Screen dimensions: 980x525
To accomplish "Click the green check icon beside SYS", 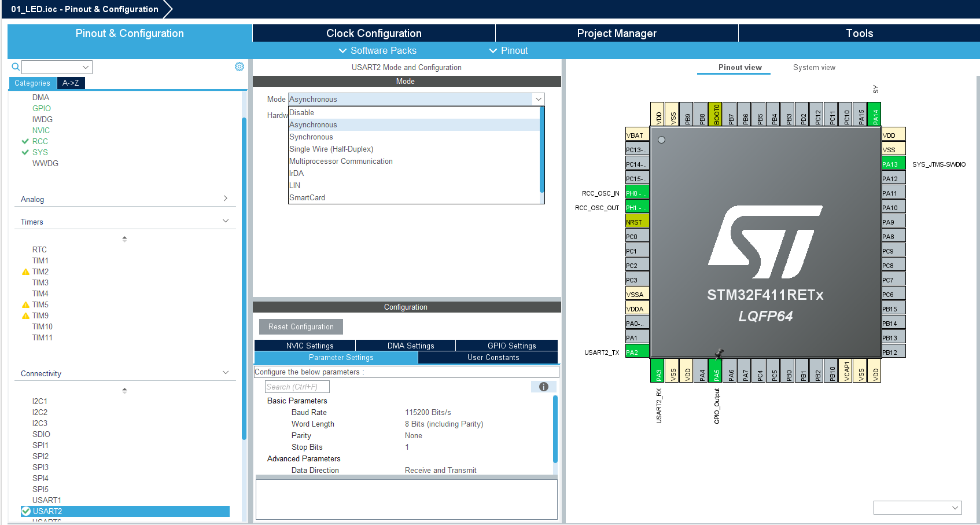I will pyautogui.click(x=25, y=152).
